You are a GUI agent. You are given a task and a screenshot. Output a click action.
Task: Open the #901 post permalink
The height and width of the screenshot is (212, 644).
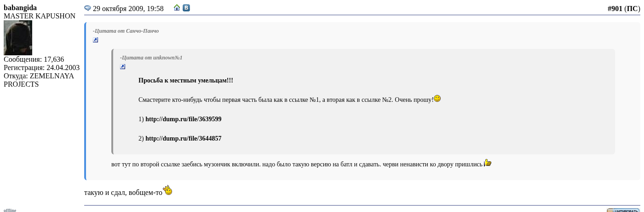[x=615, y=9]
